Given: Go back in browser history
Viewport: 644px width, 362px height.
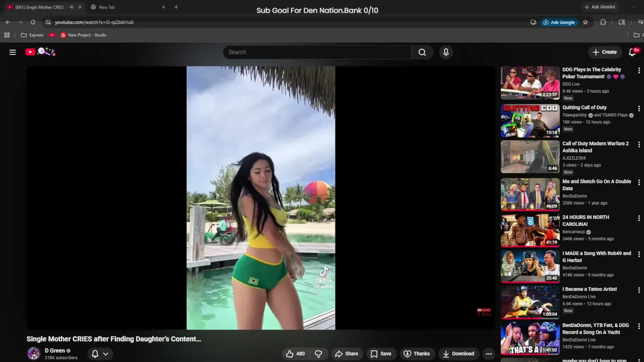Looking at the screenshot, I should pos(8,22).
